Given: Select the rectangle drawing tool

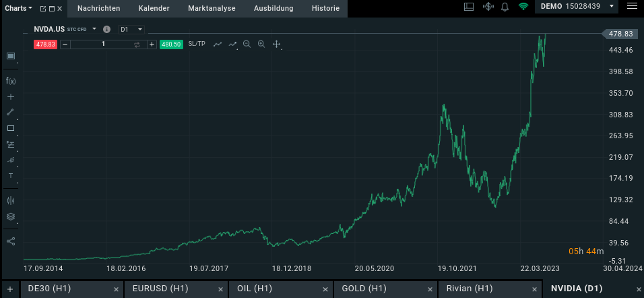Looking at the screenshot, I should 11,128.
